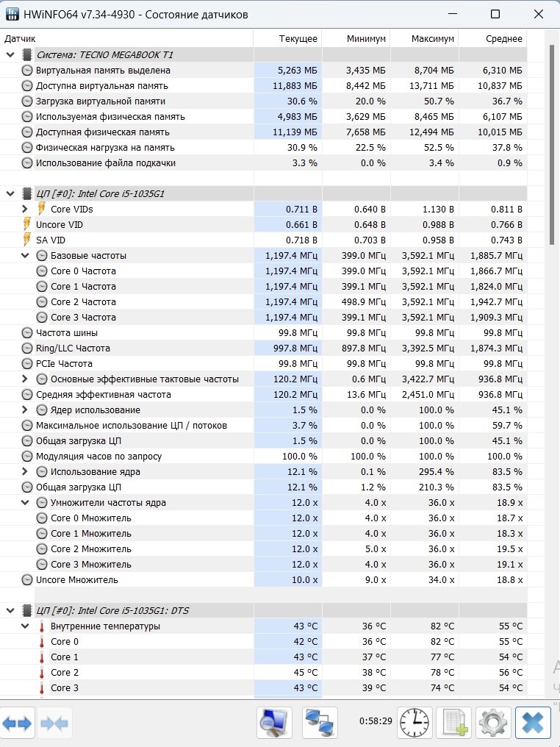Reset the elapsed time clock icon
This screenshot has height=747, width=560.
(x=414, y=723)
